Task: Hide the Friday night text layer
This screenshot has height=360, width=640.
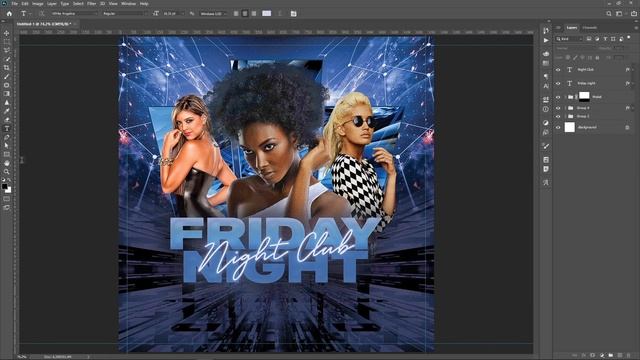Action: click(558, 83)
